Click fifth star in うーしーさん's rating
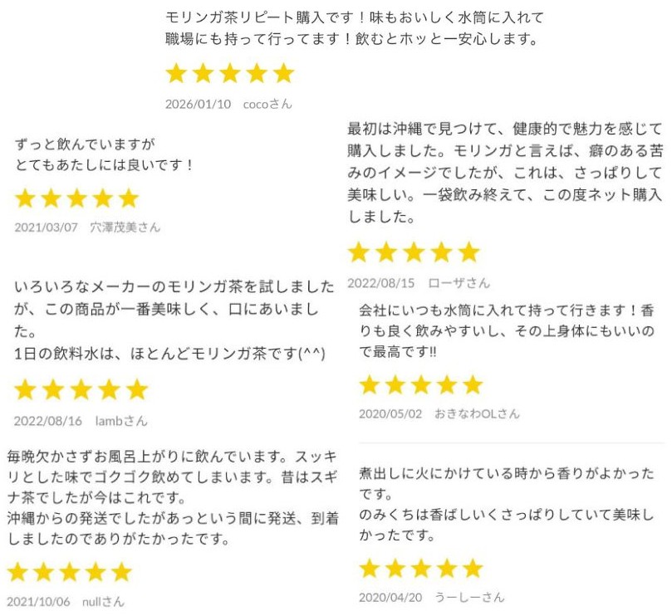Viewport: 672px width, 616px height. click(472, 569)
